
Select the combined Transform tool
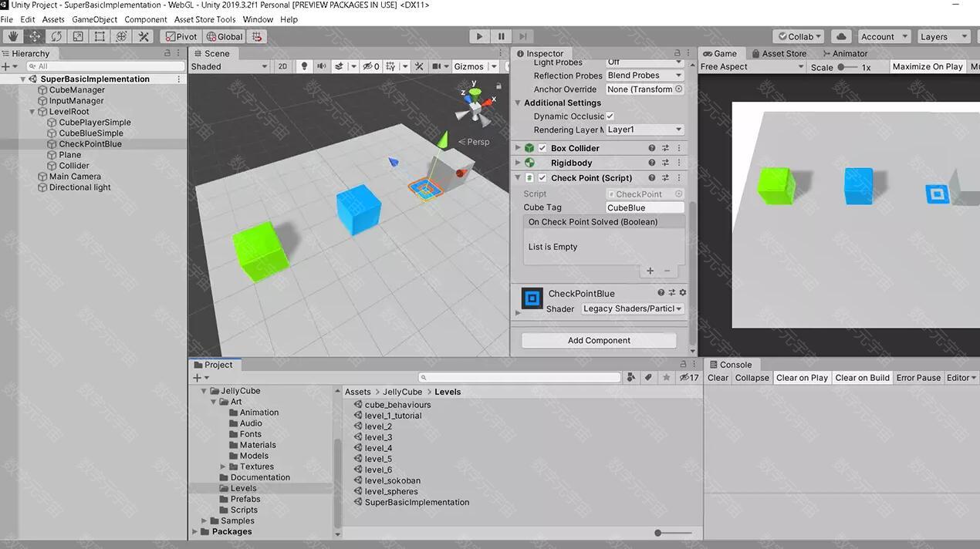(x=121, y=36)
